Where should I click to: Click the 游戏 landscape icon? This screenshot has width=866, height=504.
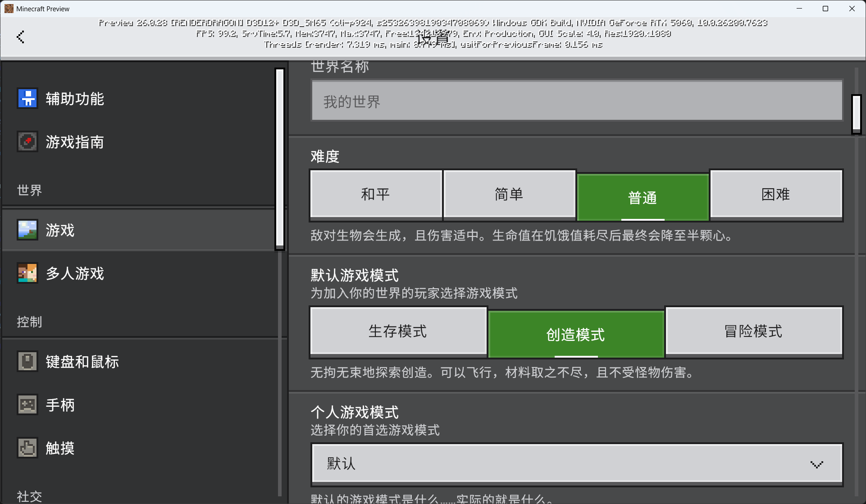tap(27, 230)
